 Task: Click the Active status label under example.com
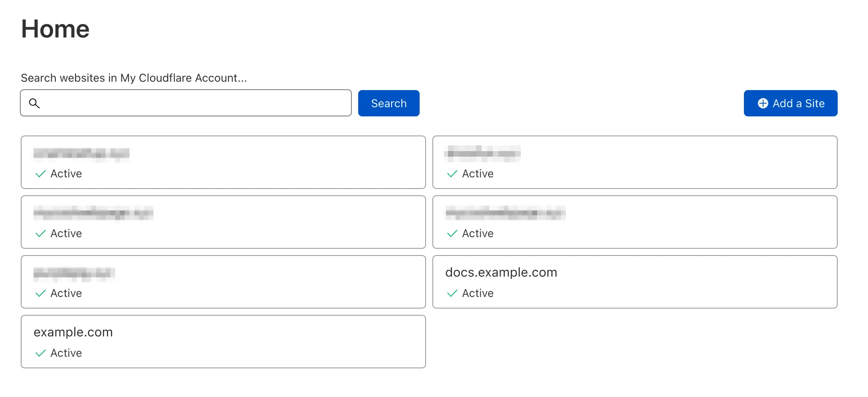coord(66,353)
